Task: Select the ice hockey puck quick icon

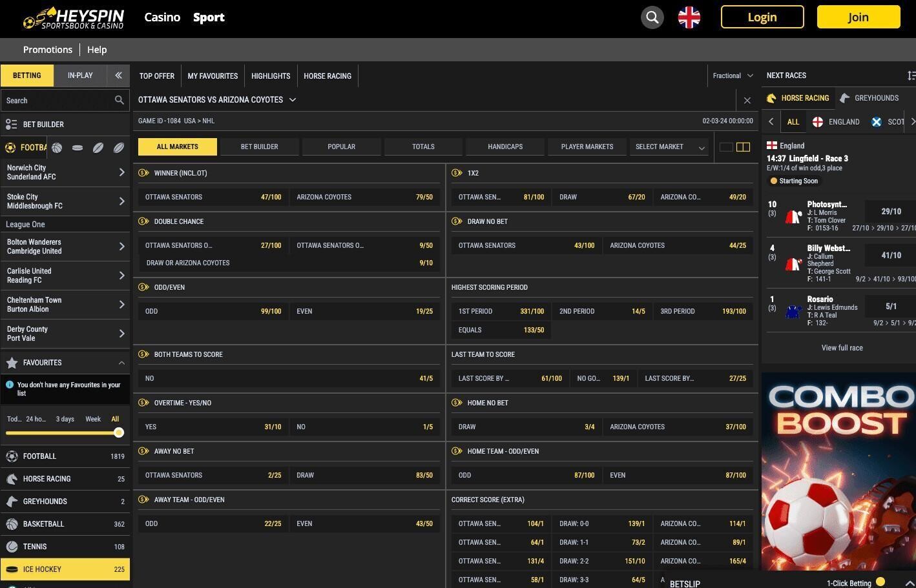Action: pyautogui.click(x=78, y=148)
